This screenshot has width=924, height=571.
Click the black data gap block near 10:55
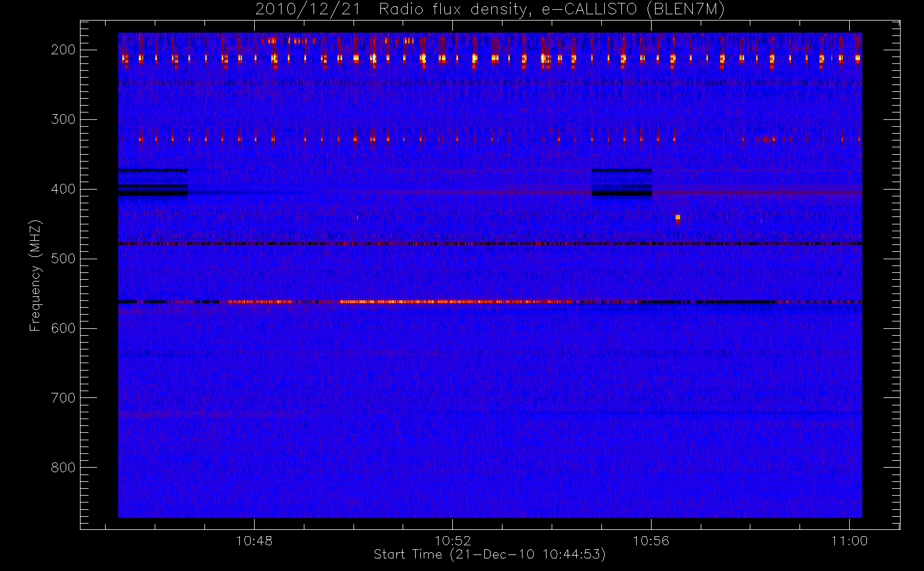622,182
